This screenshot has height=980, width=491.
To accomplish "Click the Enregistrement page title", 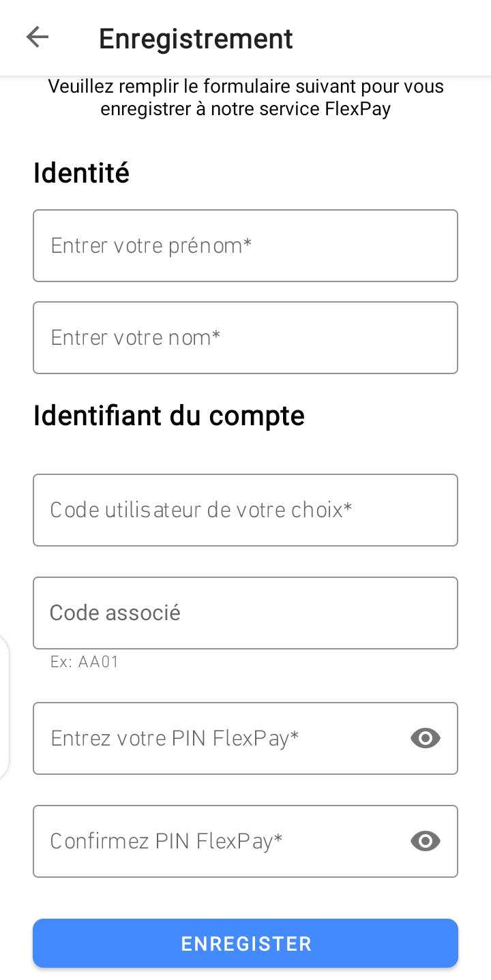I will (x=196, y=39).
